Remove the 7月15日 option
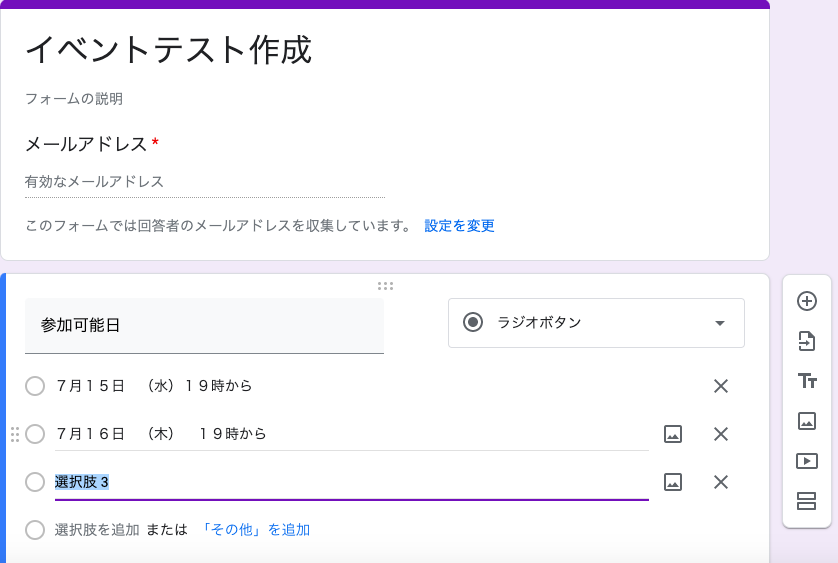This screenshot has height=563, width=838. (x=721, y=386)
